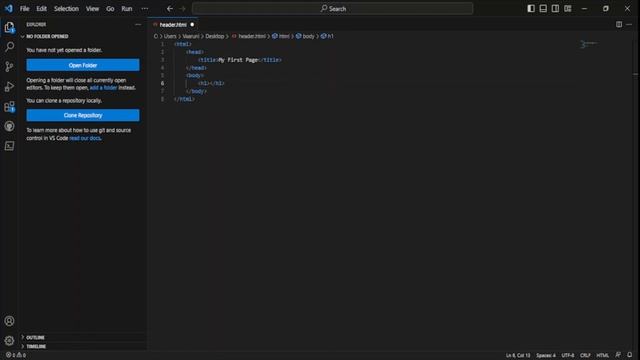Show more menu items with the ellipsis
The image size is (640, 360).
144,9
